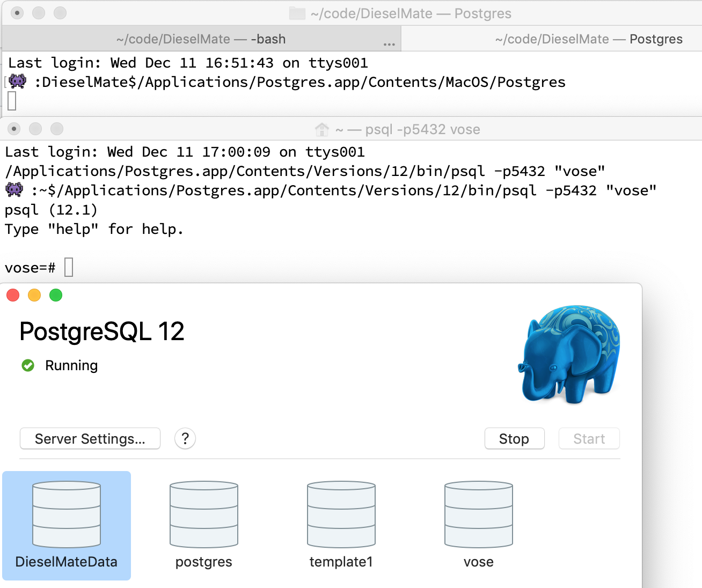Click the template1 label text
Screen dimensions: 702x588
pyautogui.click(x=341, y=562)
